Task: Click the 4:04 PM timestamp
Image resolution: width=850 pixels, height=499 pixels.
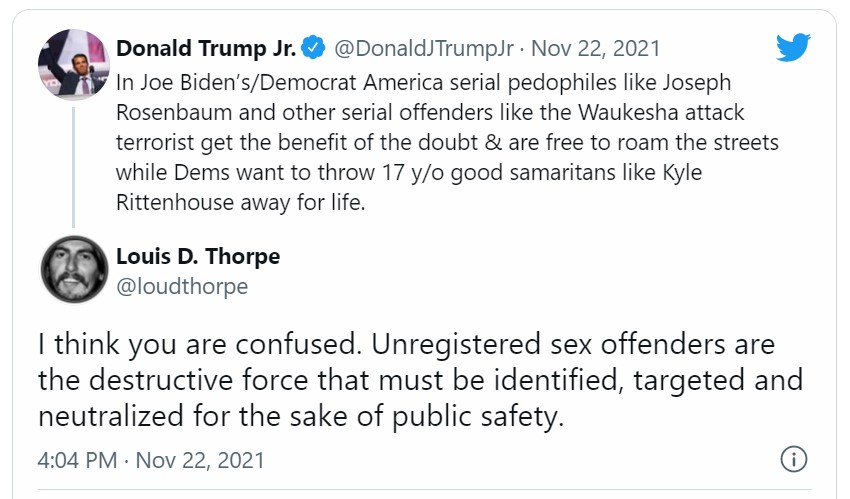Action: [x=79, y=460]
